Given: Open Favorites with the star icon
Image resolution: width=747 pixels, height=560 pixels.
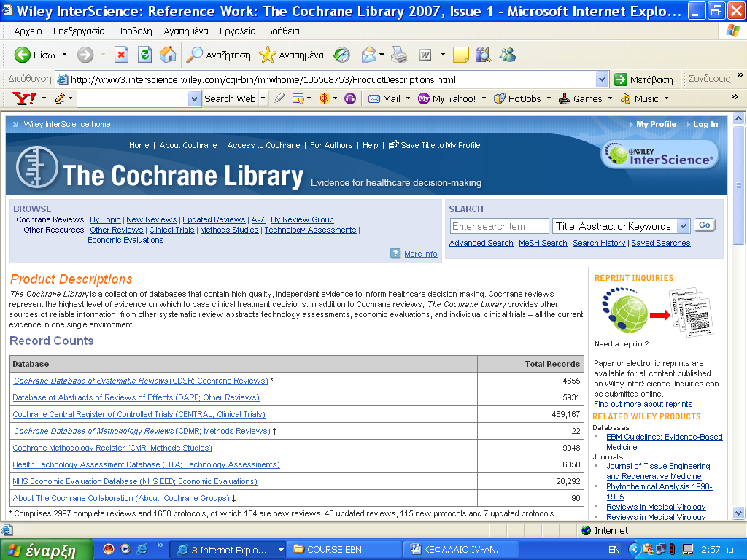Looking at the screenshot, I should point(267,55).
